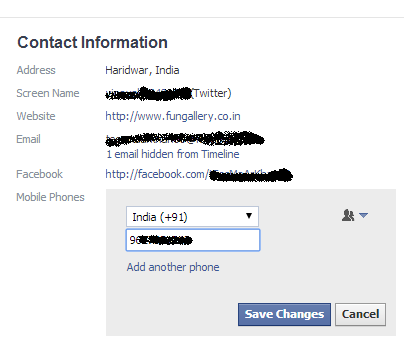
Task: Open the facebook.com profile URL link
Action: coord(199,174)
